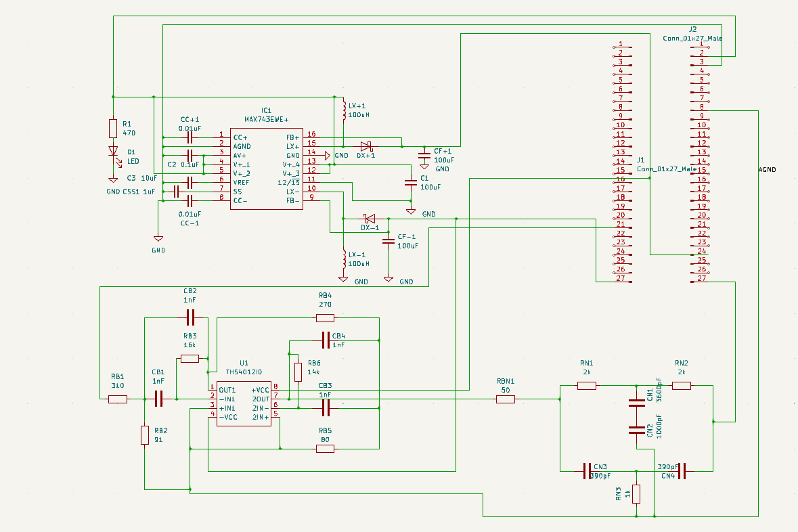
Task: Pick the C3 10uF capacitor symbol
Action: (190, 182)
